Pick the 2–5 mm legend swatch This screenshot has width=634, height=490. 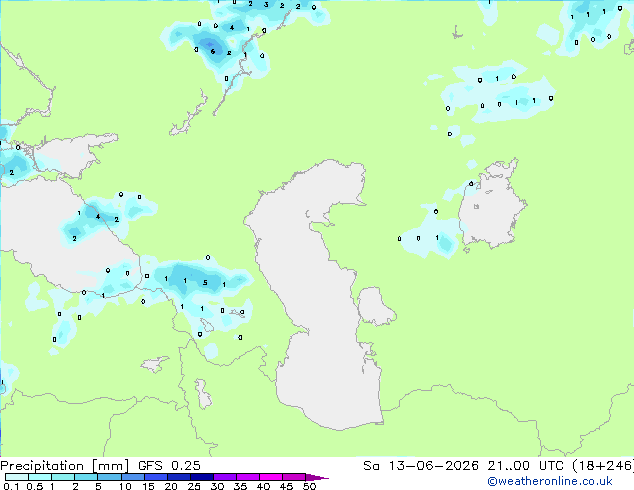pos(86,477)
